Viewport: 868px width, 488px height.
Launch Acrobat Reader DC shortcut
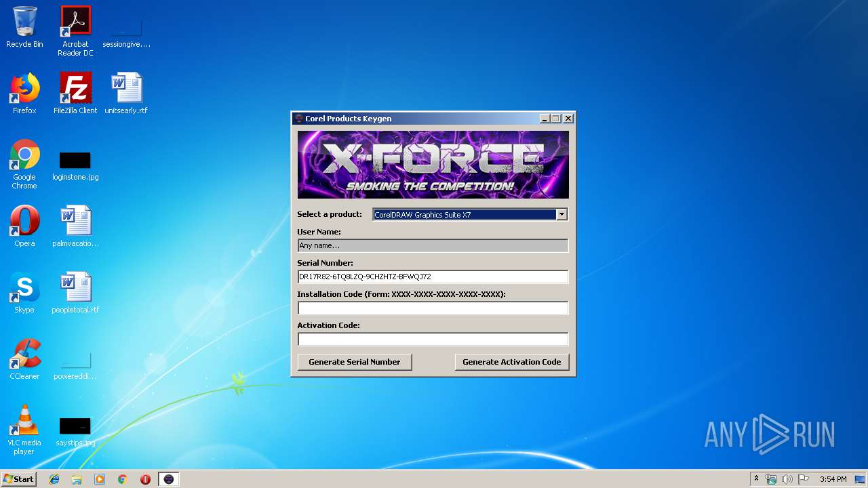pyautogui.click(x=75, y=31)
